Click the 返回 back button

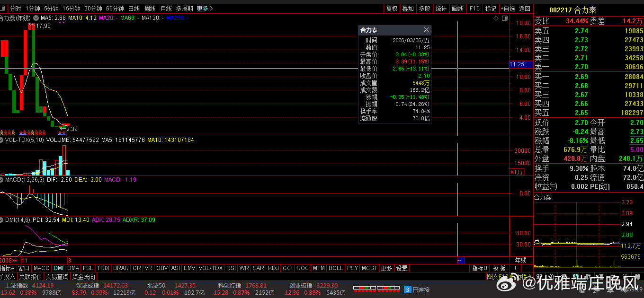click(x=525, y=9)
